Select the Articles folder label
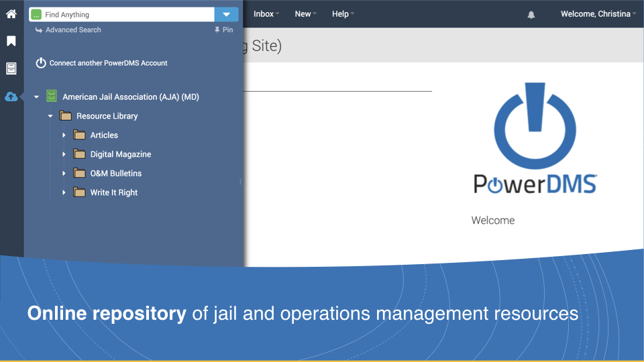644x362 pixels. click(x=104, y=135)
